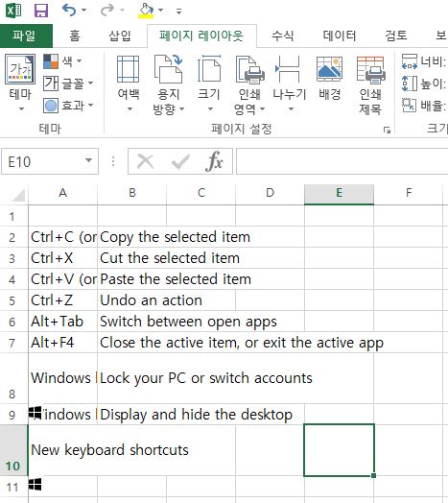Click the Windows logo image in row 11
Screen dimensions: 448x503
point(35,485)
